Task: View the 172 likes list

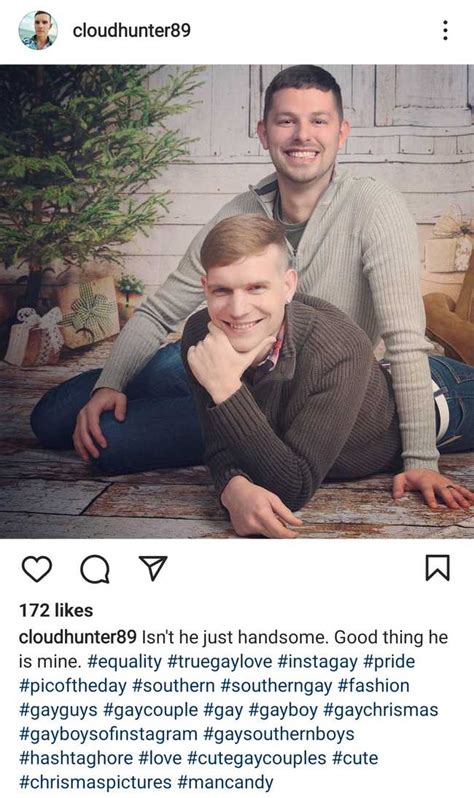Action: coord(56,610)
